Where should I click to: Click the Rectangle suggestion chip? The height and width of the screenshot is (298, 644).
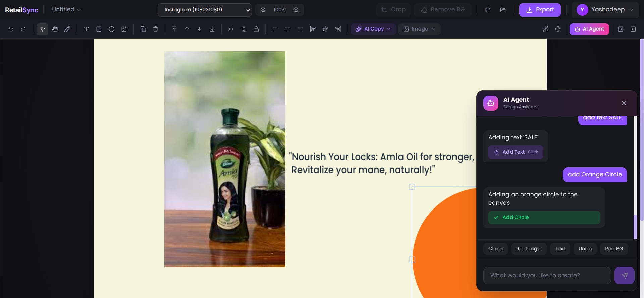(529, 249)
